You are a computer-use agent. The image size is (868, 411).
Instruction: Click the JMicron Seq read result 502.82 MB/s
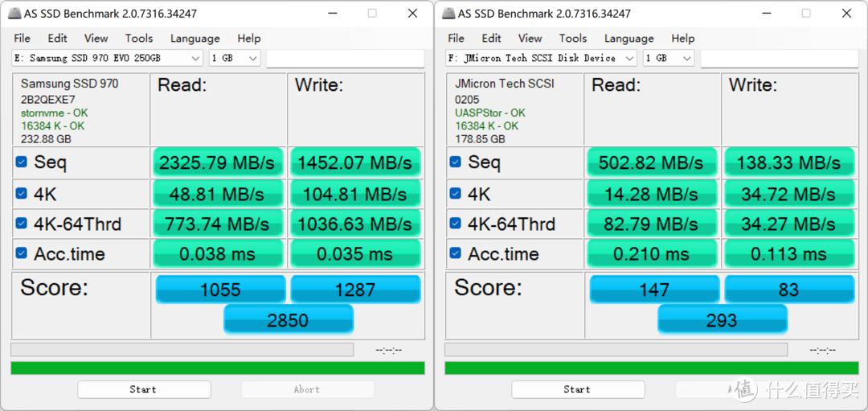[x=651, y=163]
